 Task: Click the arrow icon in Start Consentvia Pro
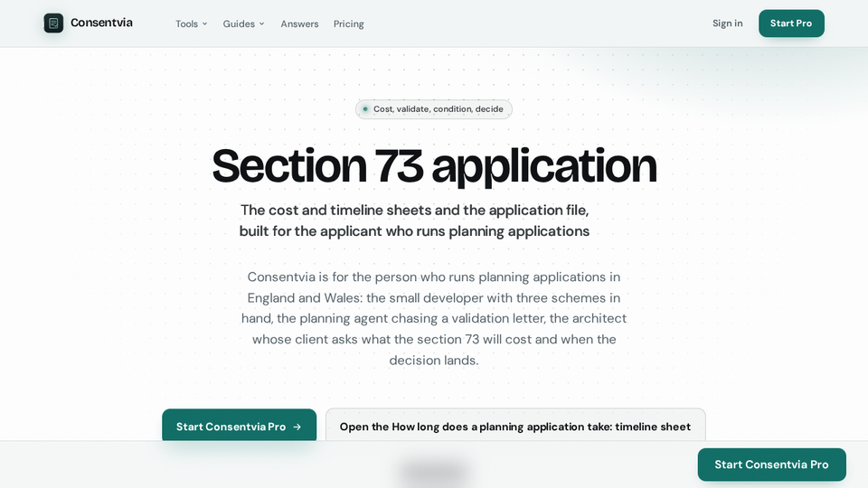(x=297, y=427)
